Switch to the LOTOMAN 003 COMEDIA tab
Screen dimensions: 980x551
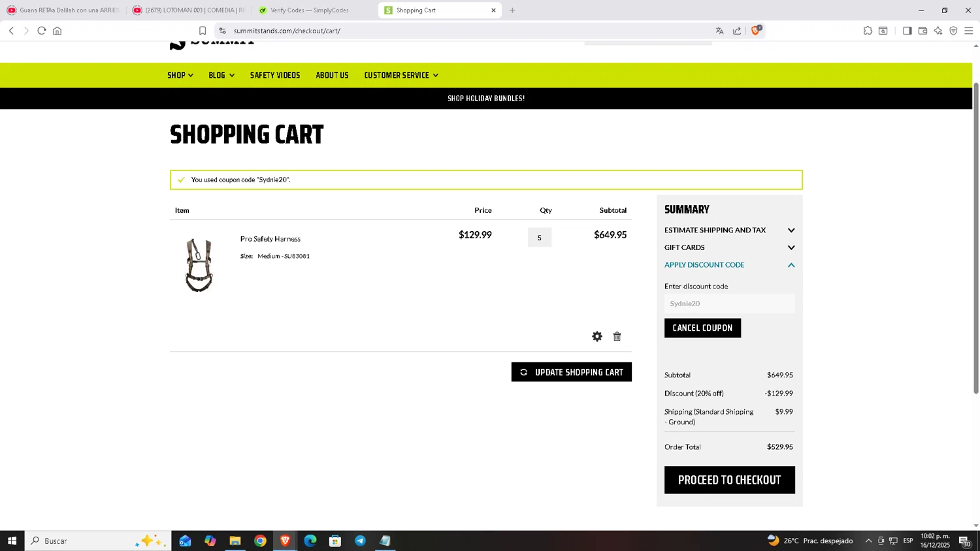[189, 10]
